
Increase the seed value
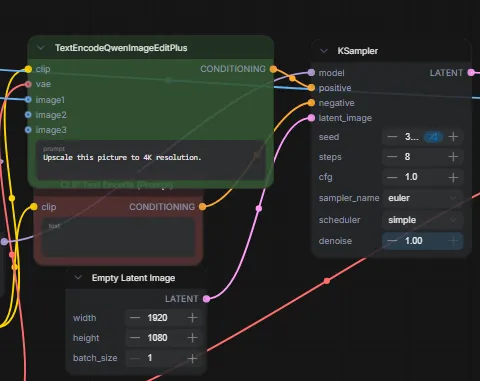(453, 137)
